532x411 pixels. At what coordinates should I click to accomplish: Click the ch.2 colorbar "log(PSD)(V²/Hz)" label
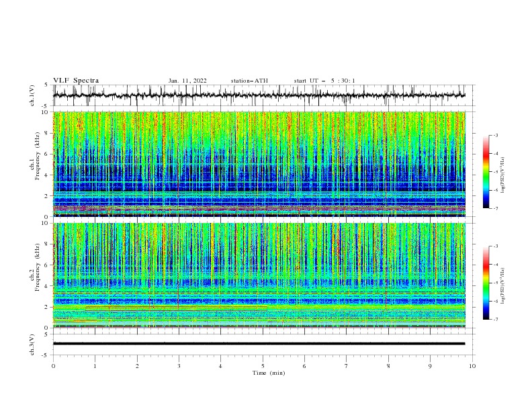(x=502, y=286)
